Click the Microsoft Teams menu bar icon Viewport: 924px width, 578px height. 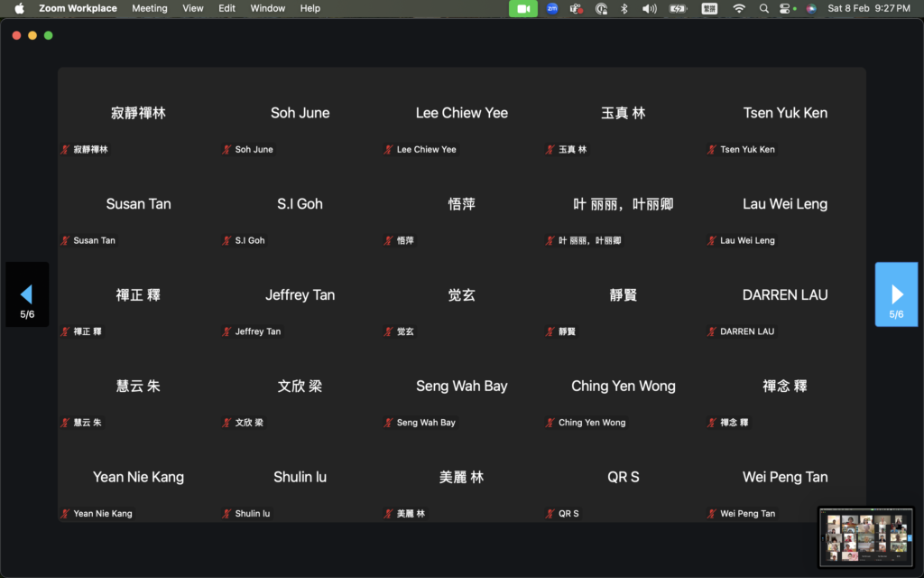577,8
